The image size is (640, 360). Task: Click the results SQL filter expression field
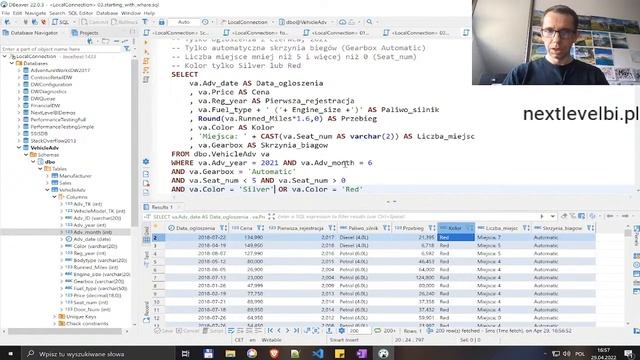(x=406, y=217)
